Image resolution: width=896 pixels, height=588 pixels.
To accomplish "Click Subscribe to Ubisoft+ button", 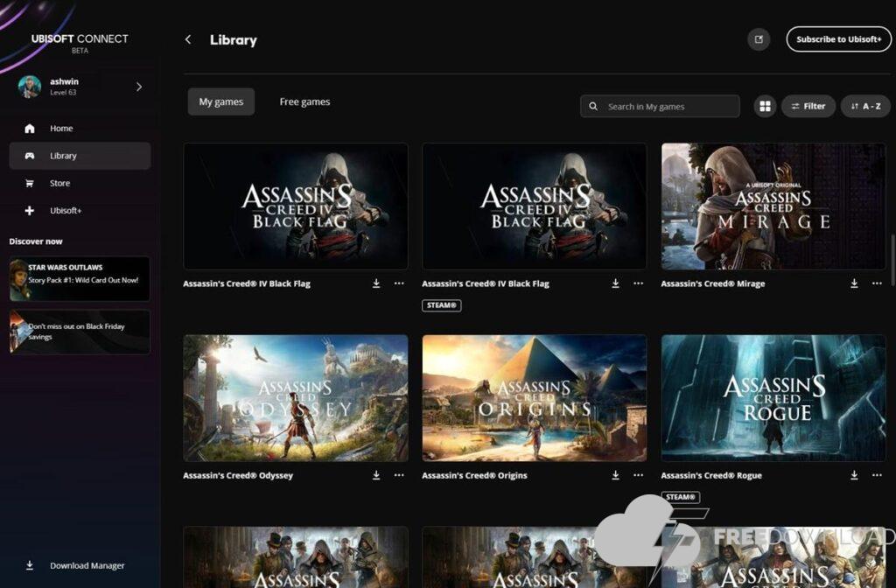I will (838, 39).
